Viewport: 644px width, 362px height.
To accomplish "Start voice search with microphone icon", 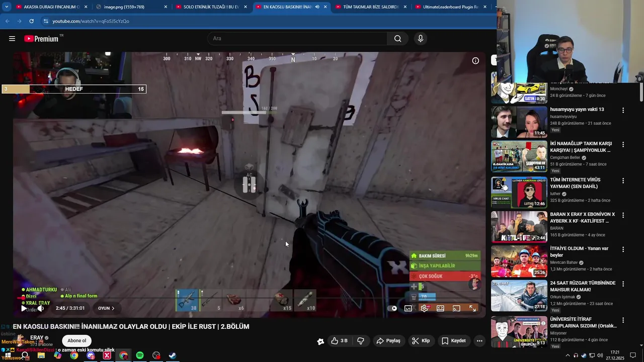I will coord(421,39).
